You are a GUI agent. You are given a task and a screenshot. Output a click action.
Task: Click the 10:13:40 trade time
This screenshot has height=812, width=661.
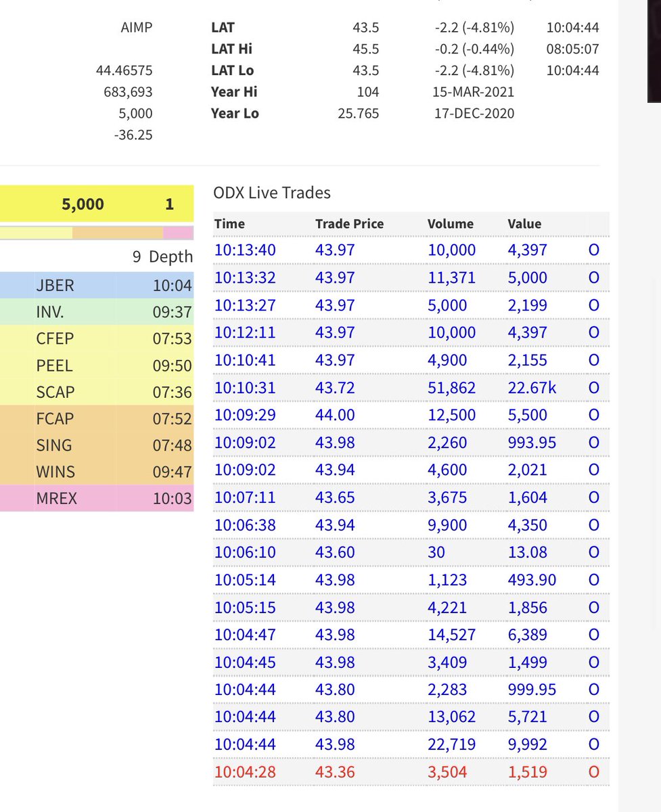245,250
